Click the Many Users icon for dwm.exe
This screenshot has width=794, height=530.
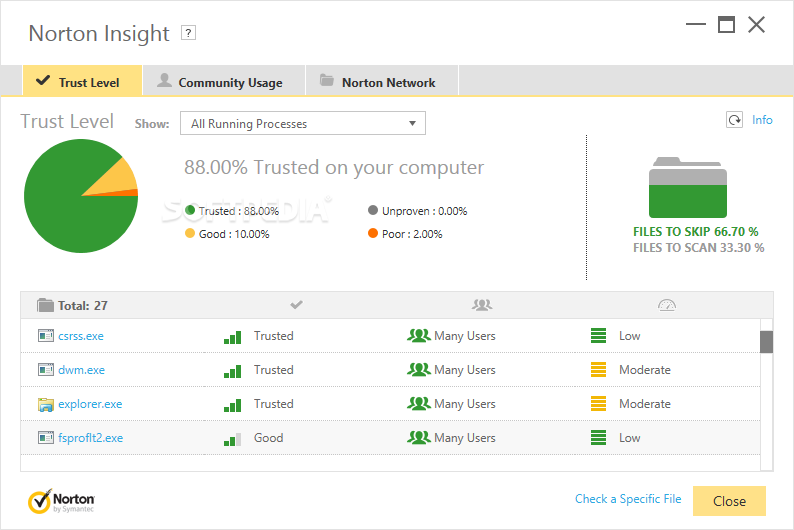(x=419, y=370)
